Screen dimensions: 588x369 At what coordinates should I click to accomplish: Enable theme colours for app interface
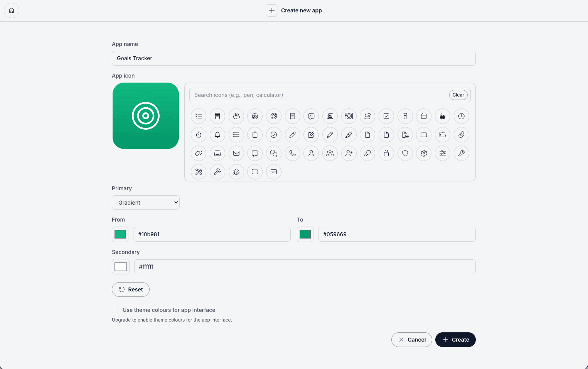115,310
